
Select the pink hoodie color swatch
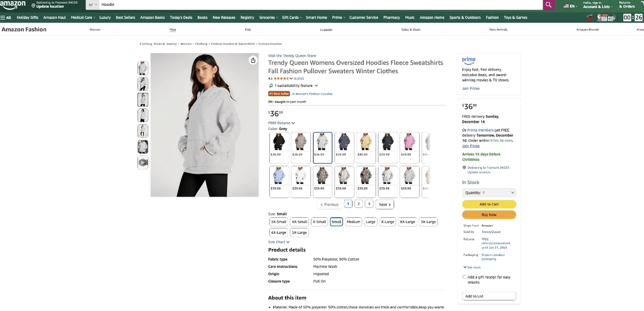point(409,143)
